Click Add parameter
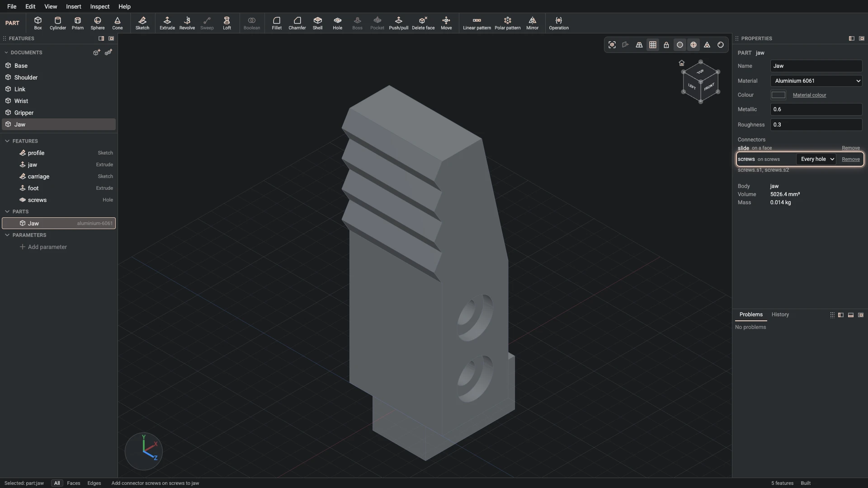Screen dimensions: 868x488 tap(43, 247)
